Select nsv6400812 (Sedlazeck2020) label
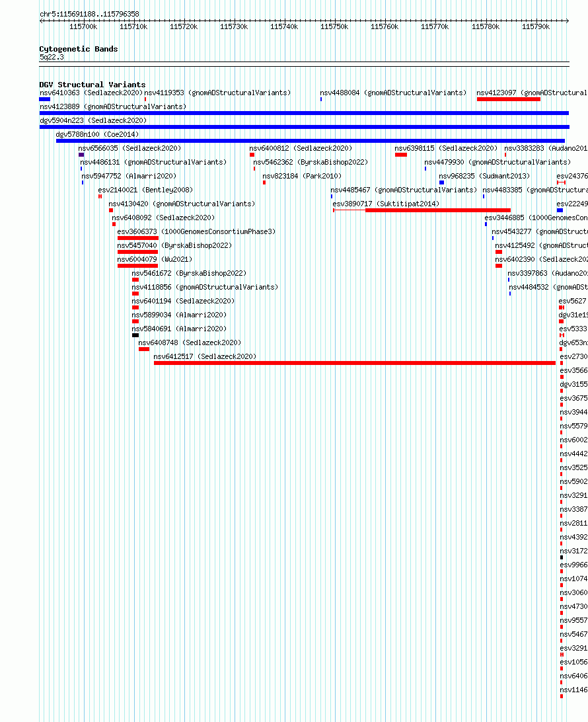The height and width of the screenshot is (722, 588). (301, 148)
